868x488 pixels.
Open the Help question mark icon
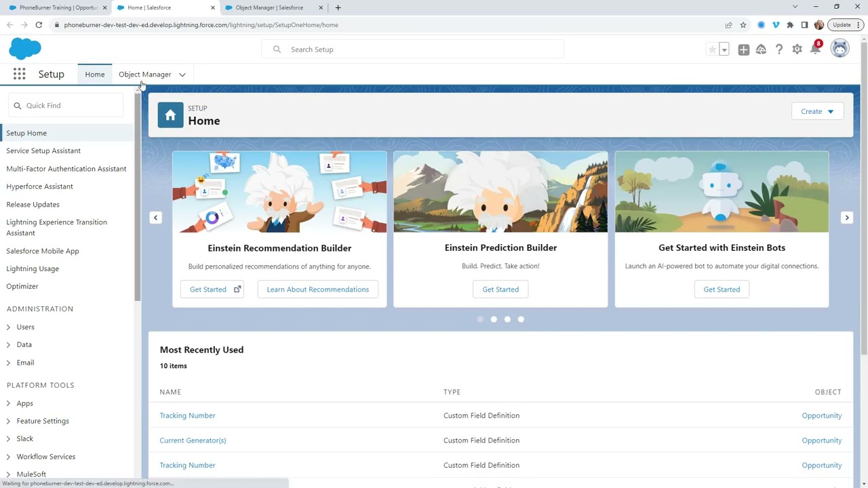779,49
